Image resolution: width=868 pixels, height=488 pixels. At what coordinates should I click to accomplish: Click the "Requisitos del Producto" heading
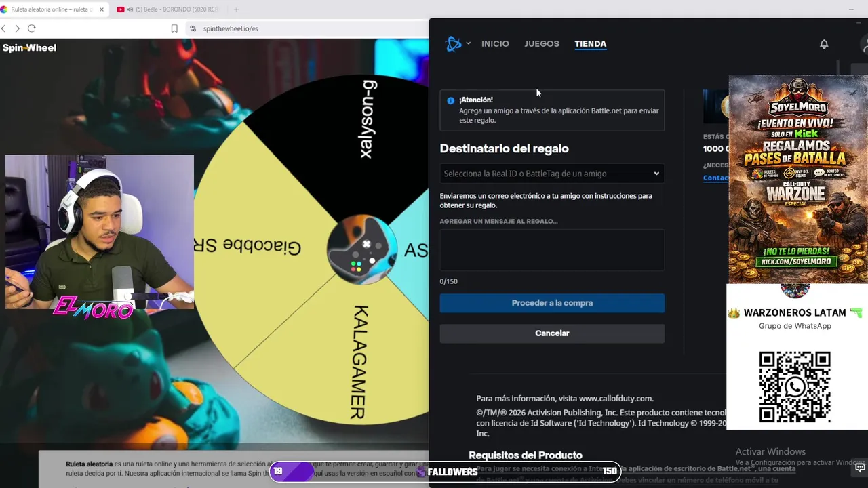click(526, 455)
